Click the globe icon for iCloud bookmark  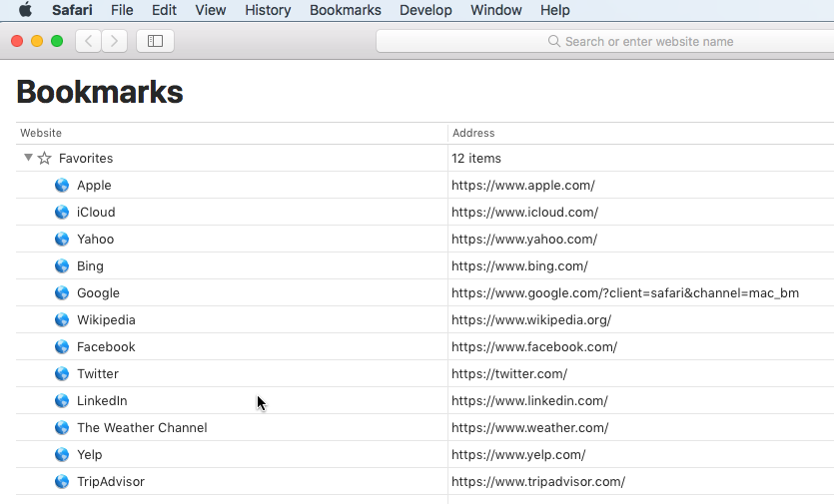coord(62,213)
